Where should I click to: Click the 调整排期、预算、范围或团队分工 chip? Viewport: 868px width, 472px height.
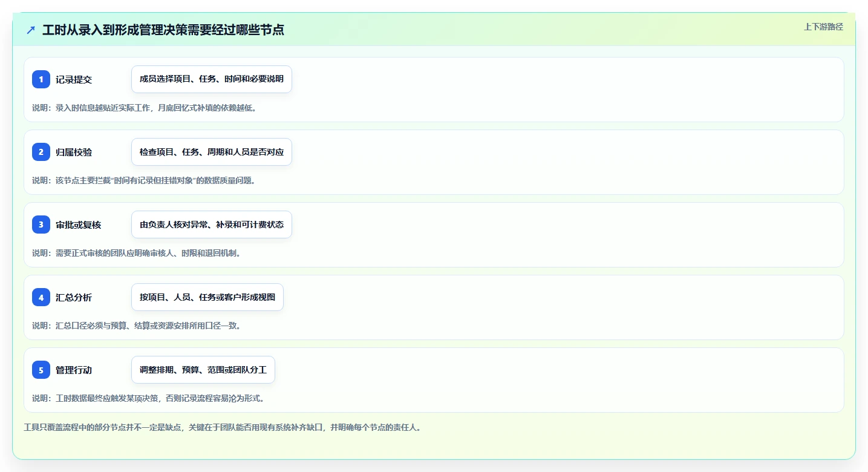click(x=203, y=370)
